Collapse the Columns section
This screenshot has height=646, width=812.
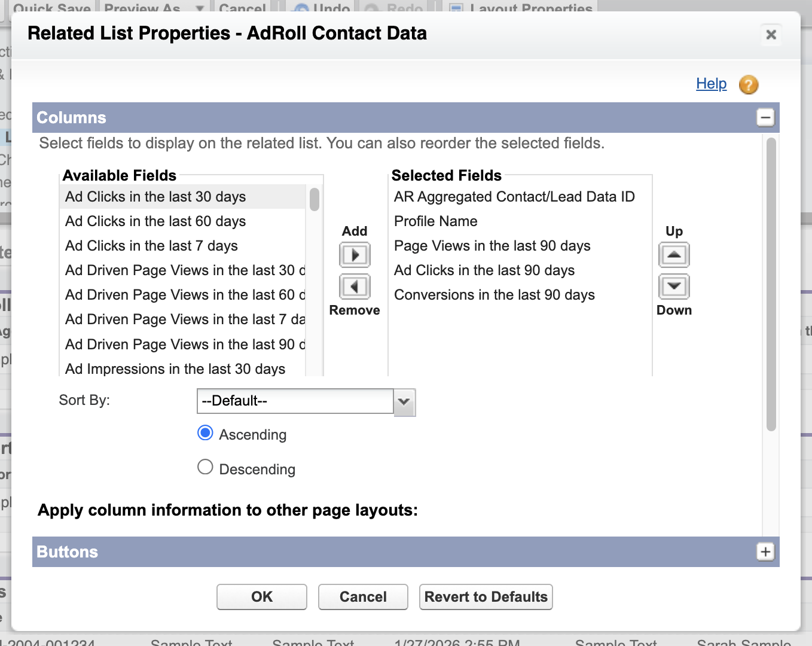(x=765, y=118)
